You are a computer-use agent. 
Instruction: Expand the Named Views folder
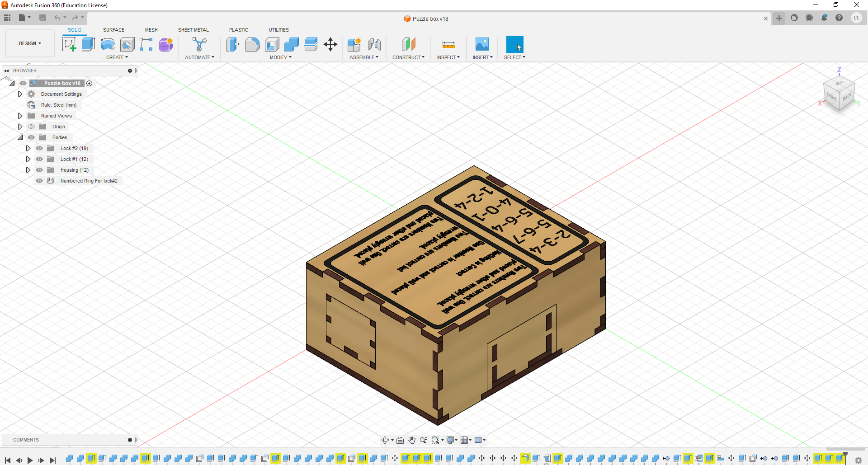point(20,116)
